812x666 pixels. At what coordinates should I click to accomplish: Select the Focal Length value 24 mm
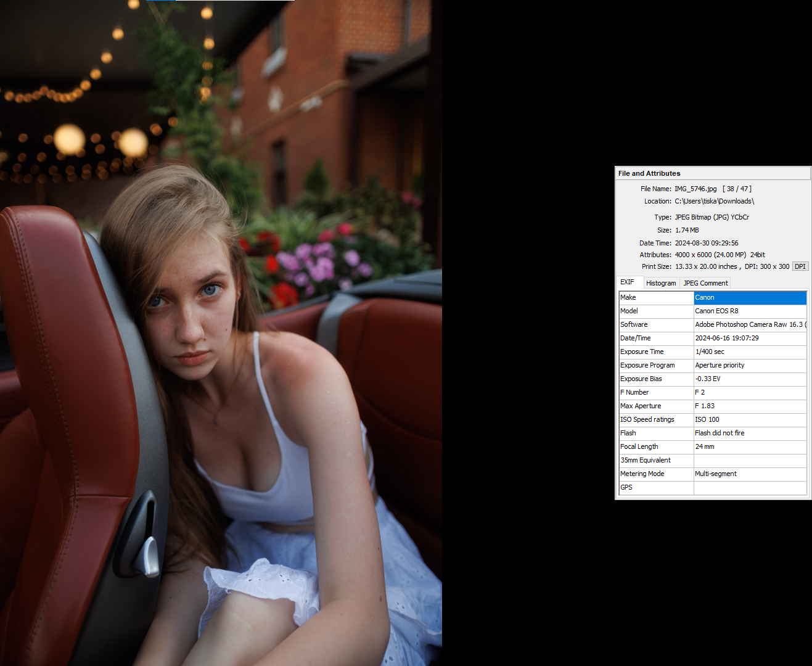pyautogui.click(x=750, y=446)
